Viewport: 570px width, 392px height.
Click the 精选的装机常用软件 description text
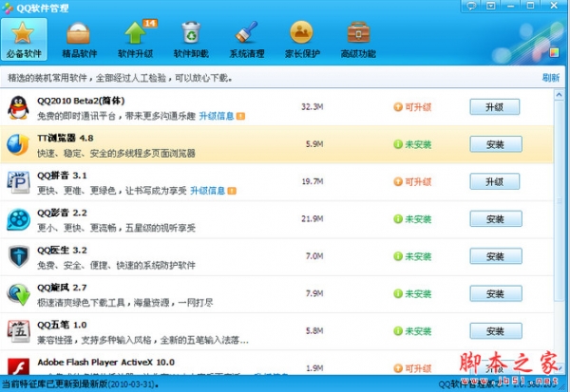[120, 78]
